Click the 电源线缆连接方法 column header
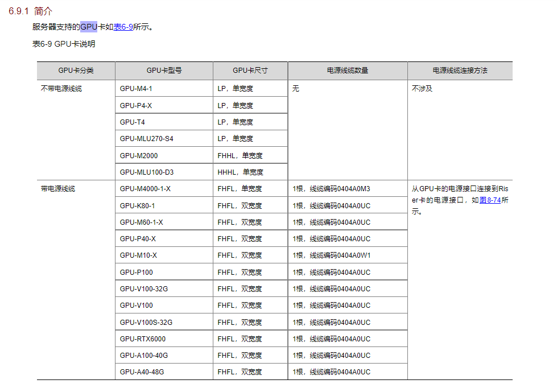The height and width of the screenshot is (392, 557). [460, 71]
